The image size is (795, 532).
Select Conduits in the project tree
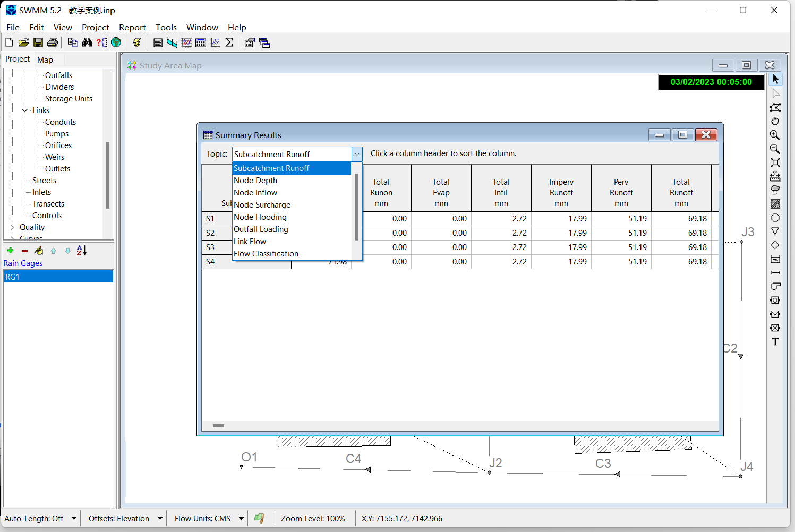pos(61,122)
